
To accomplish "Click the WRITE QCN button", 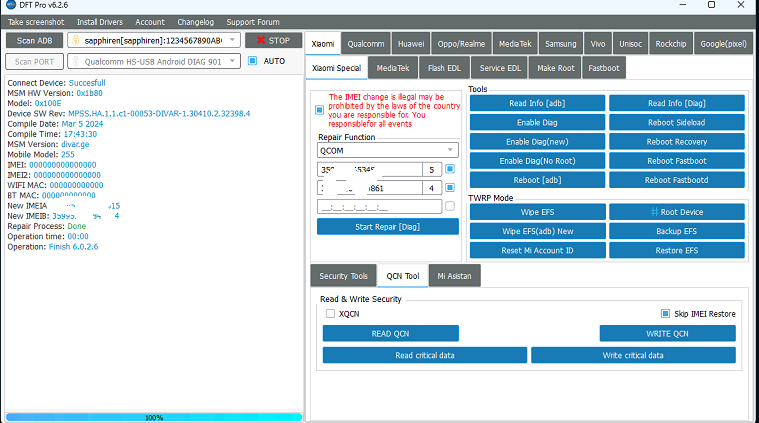I will pos(668,333).
